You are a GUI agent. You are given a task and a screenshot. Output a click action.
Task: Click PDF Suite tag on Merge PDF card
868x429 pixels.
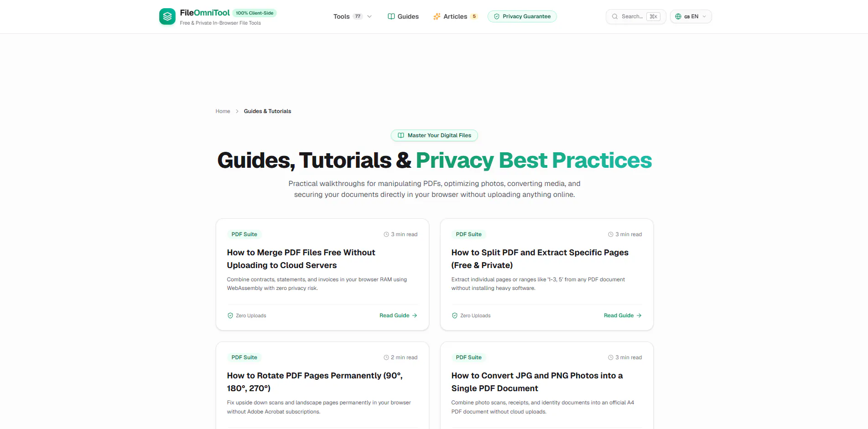(x=244, y=234)
